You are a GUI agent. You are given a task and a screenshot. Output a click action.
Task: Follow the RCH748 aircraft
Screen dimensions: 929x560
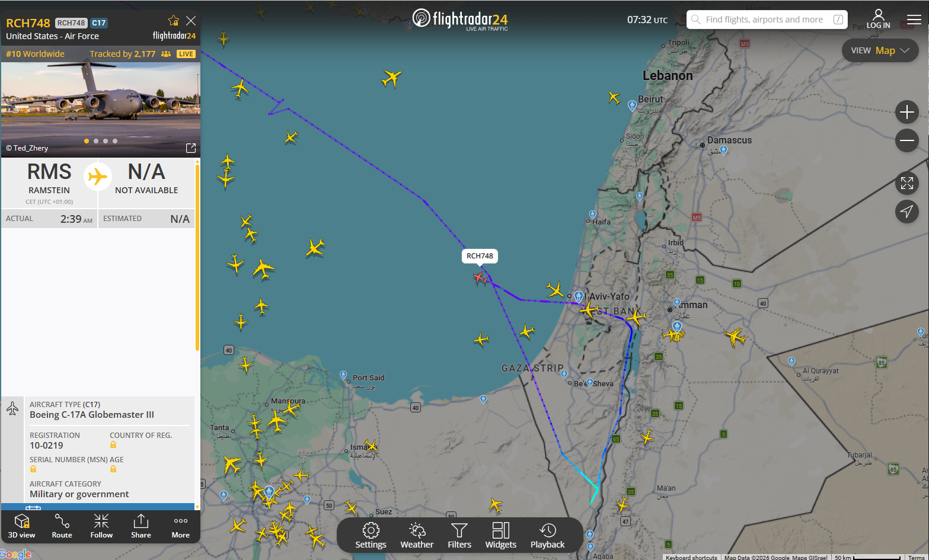[101, 526]
